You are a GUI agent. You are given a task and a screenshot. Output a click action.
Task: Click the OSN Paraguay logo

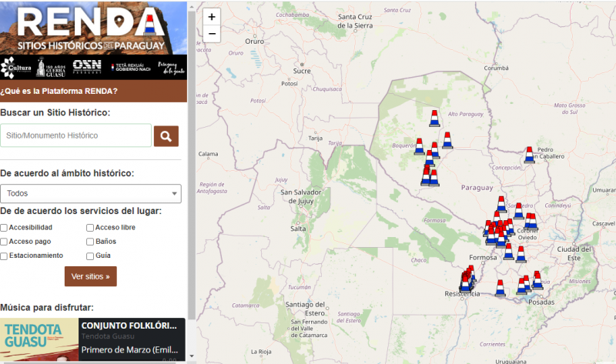[87, 67]
